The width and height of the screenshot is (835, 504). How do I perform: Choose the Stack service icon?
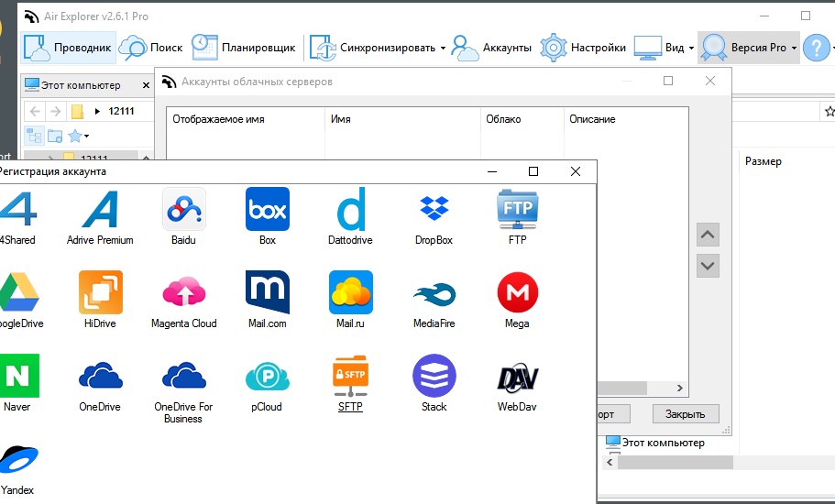pyautogui.click(x=434, y=376)
